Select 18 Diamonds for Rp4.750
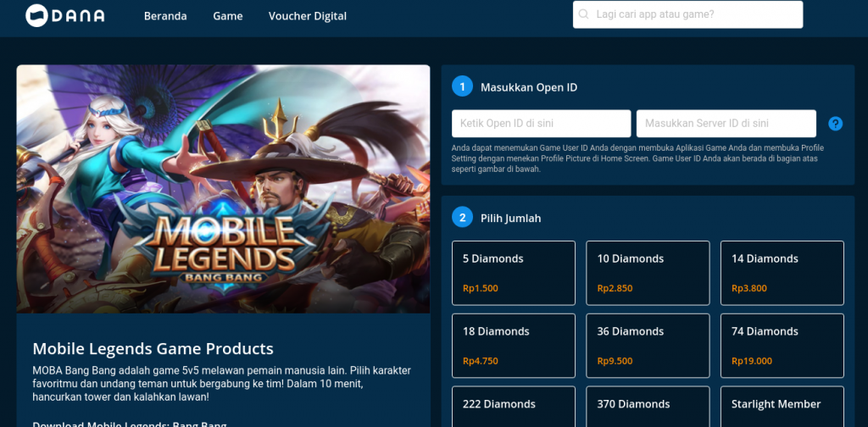Image resolution: width=868 pixels, height=427 pixels. point(514,346)
